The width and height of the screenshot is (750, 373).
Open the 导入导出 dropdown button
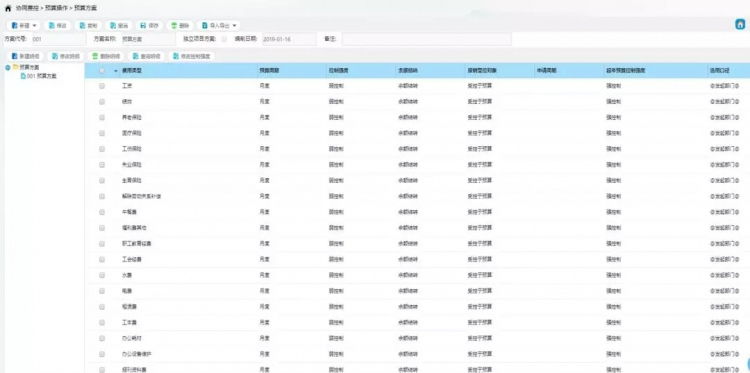(219, 25)
